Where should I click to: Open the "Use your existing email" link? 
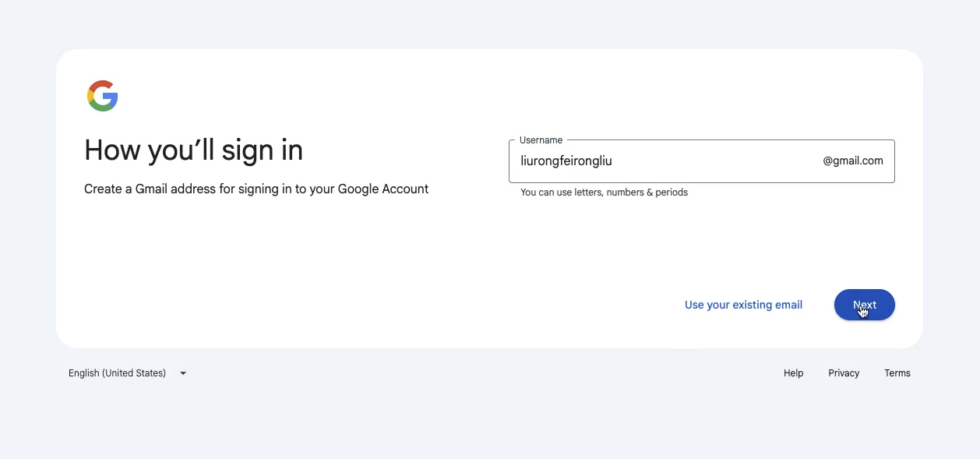coord(743,305)
